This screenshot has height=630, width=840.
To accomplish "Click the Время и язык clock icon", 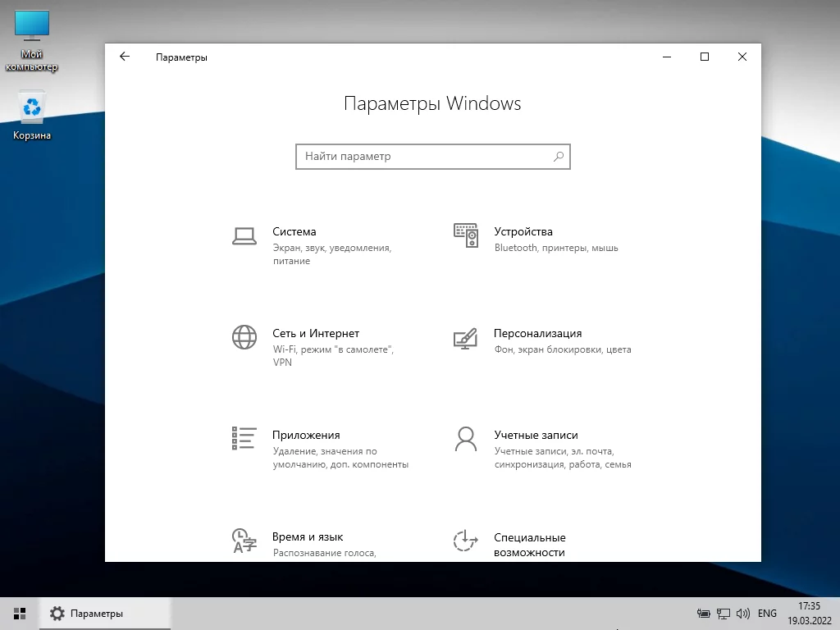I will coord(244,540).
